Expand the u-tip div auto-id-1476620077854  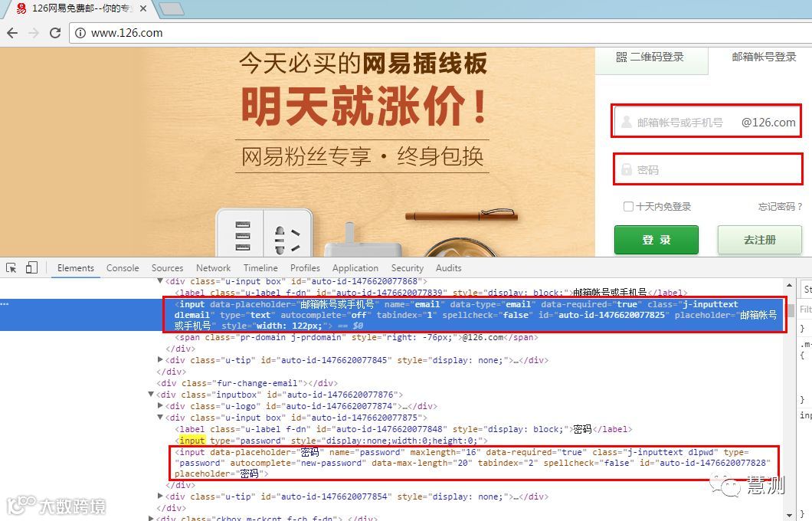(160, 496)
